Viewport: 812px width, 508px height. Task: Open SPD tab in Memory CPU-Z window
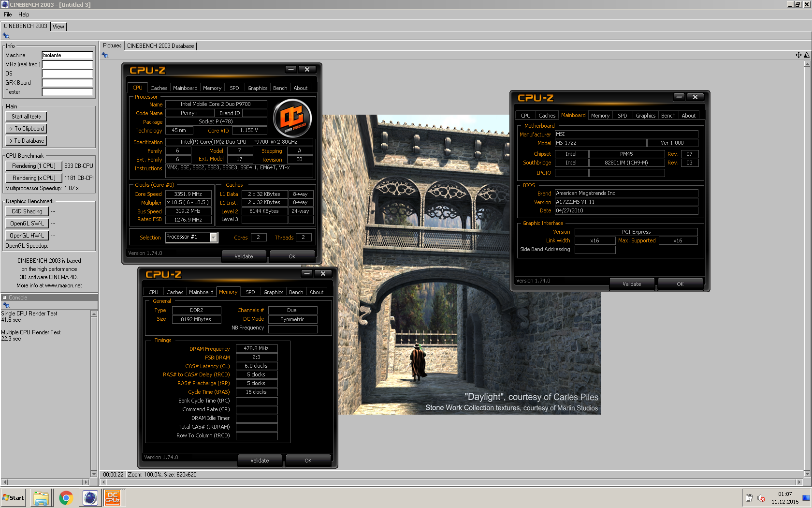tap(250, 292)
